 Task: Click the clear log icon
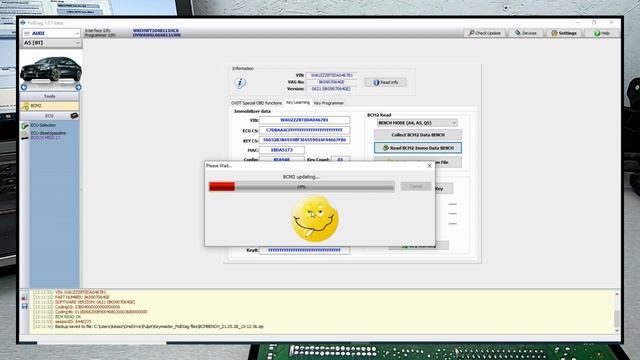point(24,297)
